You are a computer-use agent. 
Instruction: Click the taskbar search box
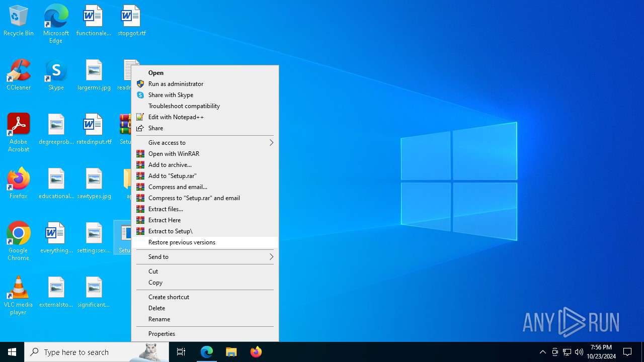tap(97, 352)
